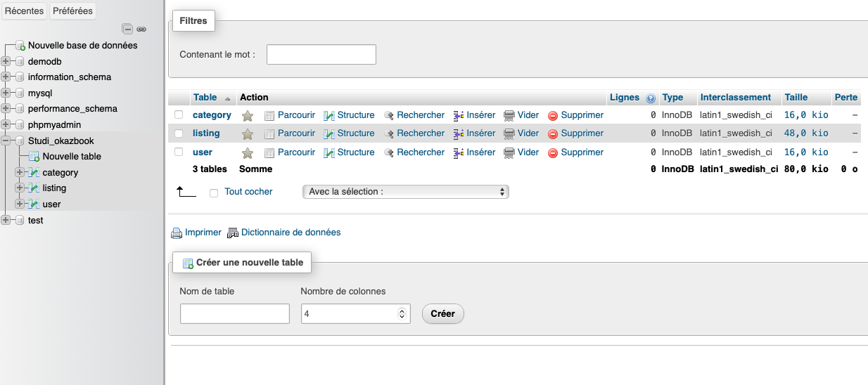Open the Avec la sélection dropdown
The height and width of the screenshot is (385, 868).
coord(405,192)
